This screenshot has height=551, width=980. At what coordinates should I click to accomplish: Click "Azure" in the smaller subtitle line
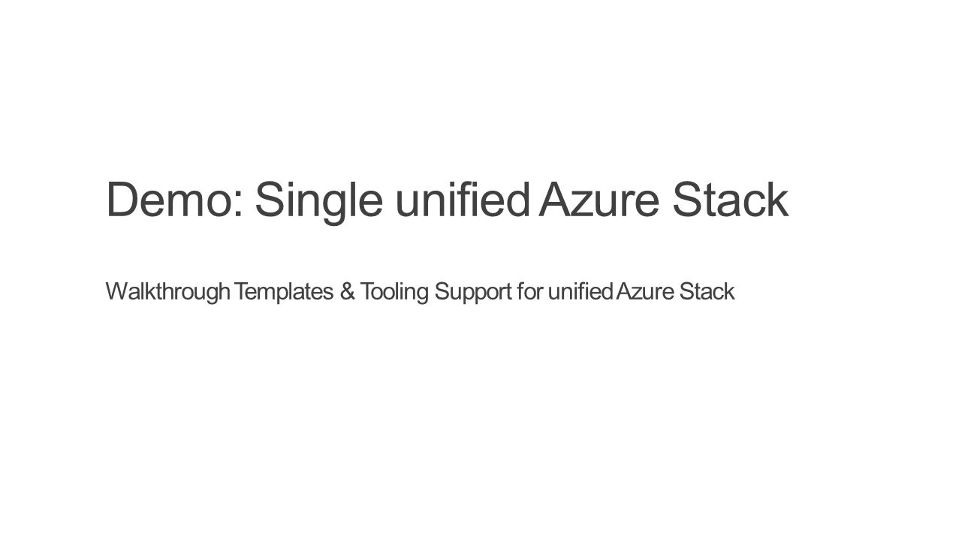pos(645,292)
